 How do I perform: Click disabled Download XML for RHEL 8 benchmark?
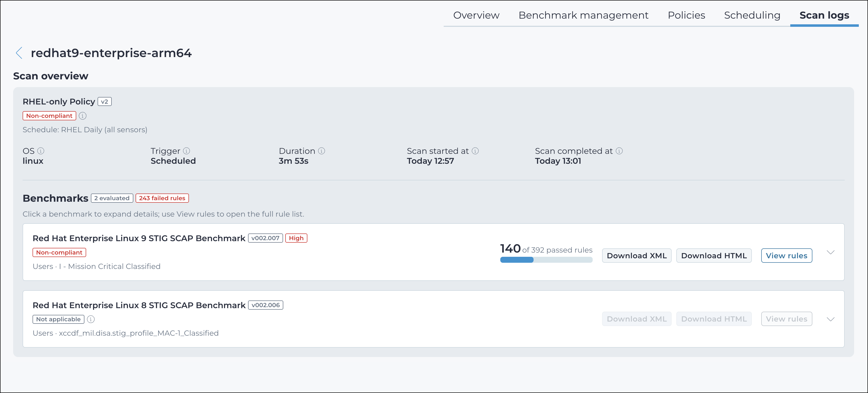pyautogui.click(x=637, y=319)
